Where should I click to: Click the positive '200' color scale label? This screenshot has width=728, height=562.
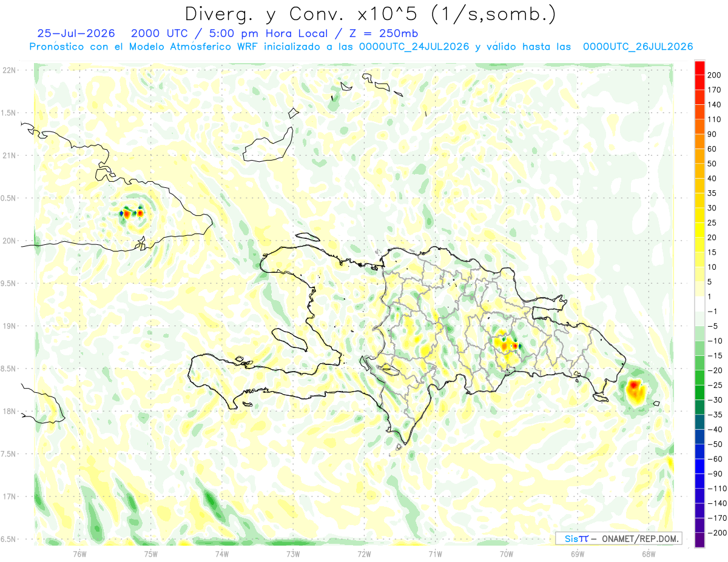[715, 75]
